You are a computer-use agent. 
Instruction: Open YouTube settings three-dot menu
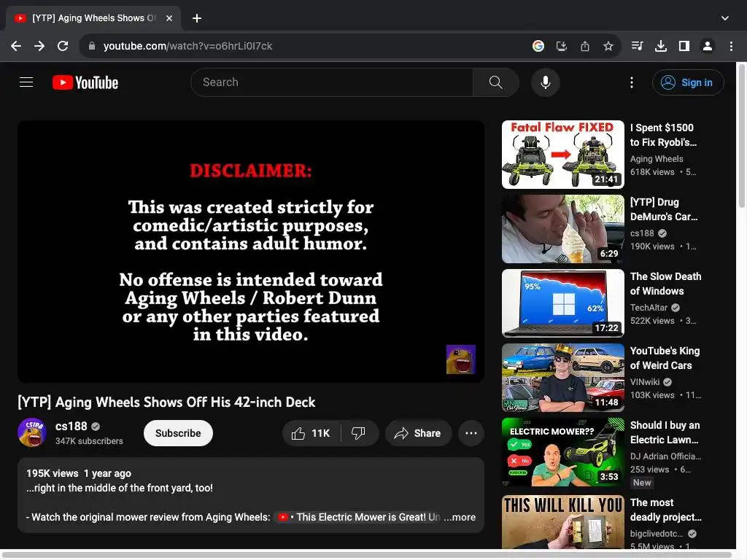[x=632, y=82]
